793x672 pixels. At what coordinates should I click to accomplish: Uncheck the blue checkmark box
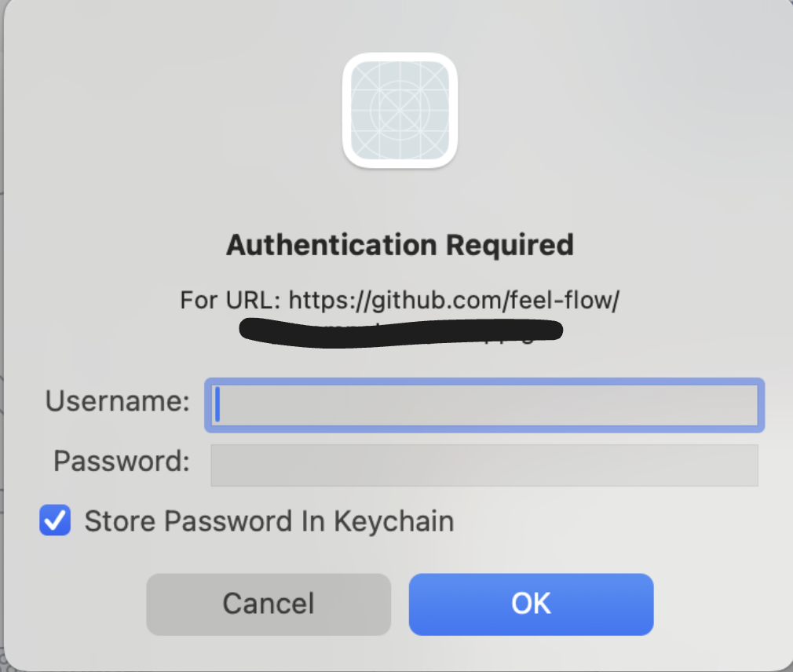click(x=55, y=520)
